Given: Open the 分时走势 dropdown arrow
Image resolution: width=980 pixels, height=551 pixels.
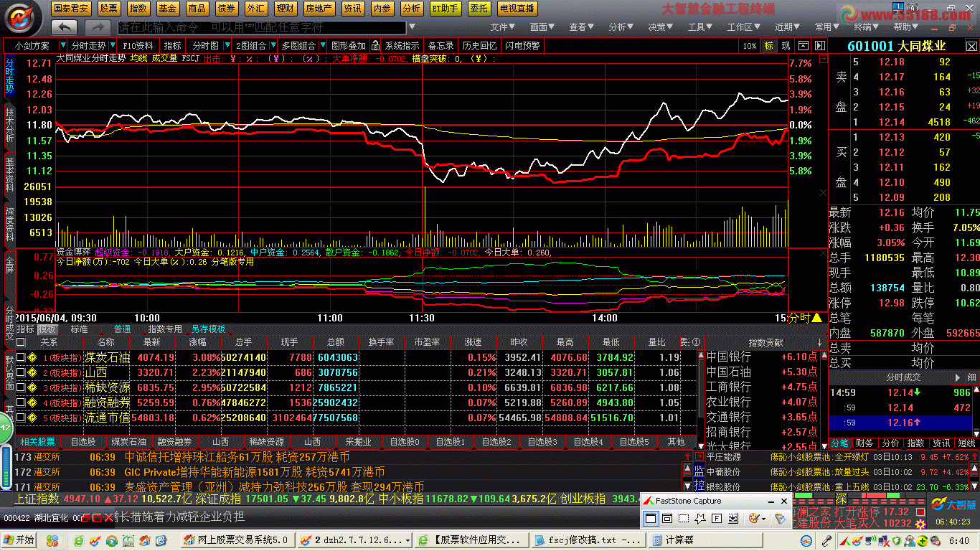Looking at the screenshot, I should [x=113, y=45].
